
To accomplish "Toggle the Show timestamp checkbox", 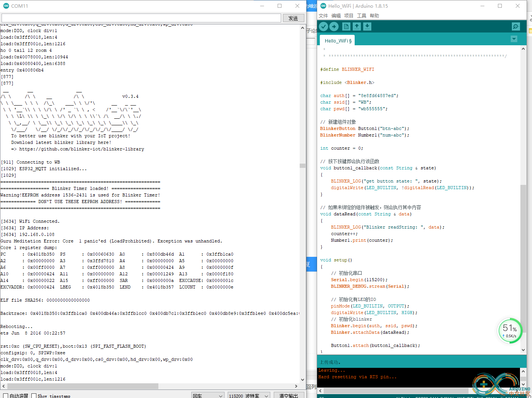I will pyautogui.click(x=34, y=396).
